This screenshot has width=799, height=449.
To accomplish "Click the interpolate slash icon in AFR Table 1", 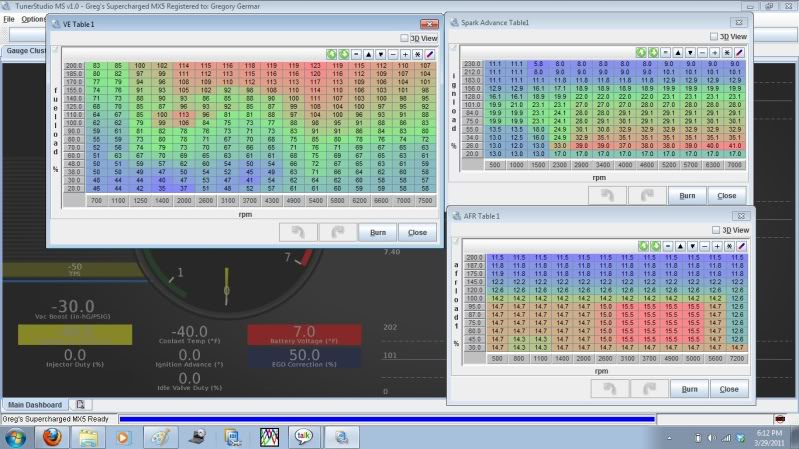I will (x=741, y=246).
